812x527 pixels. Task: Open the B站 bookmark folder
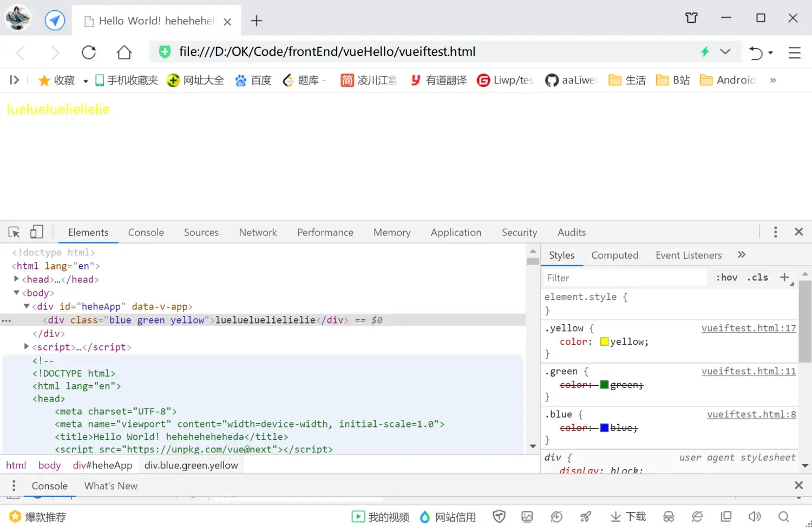click(672, 80)
